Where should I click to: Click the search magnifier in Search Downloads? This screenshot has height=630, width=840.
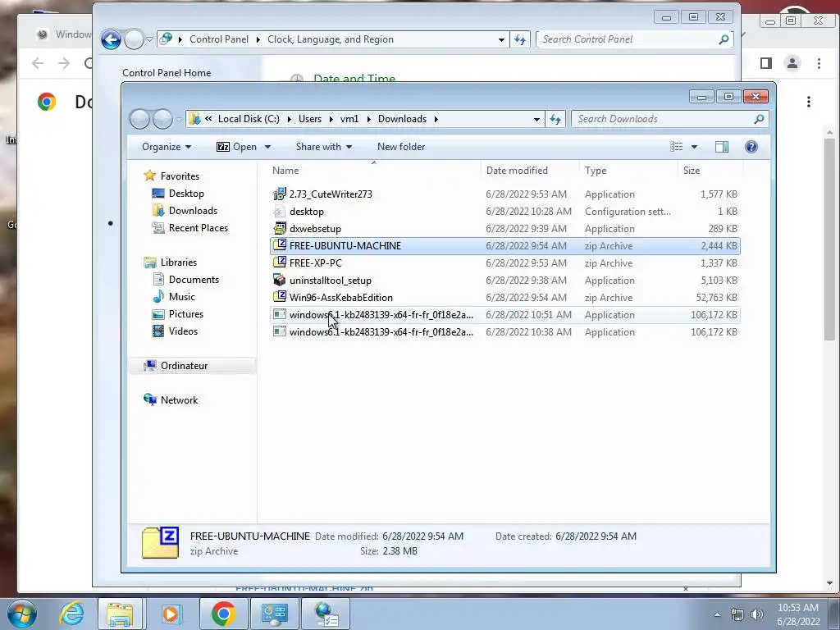[x=759, y=119]
